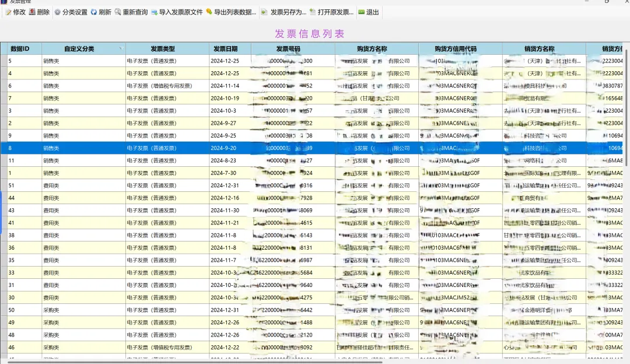Sort by the 数据ID column header
Image resolution: width=630 pixels, height=364 pixels.
(20, 48)
